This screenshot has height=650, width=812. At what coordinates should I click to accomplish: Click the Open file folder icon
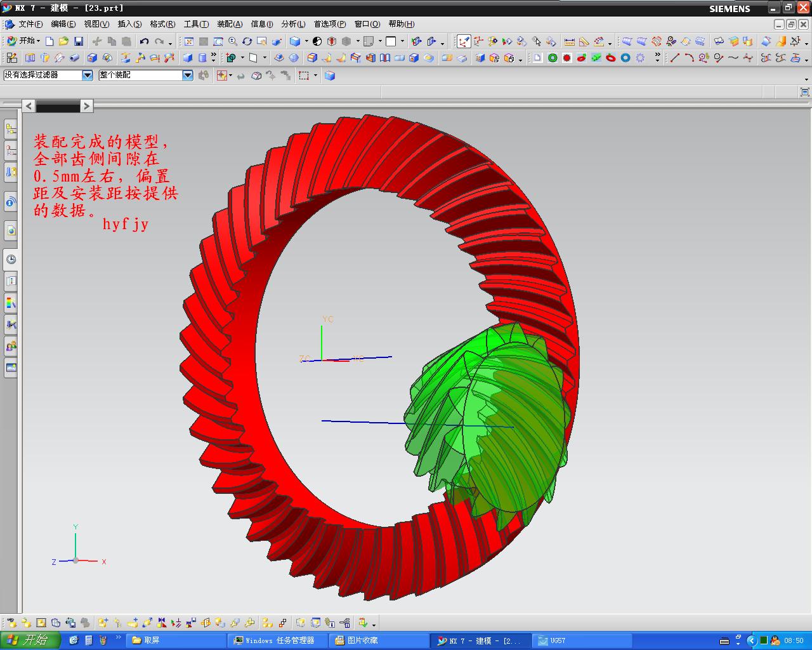coord(63,41)
